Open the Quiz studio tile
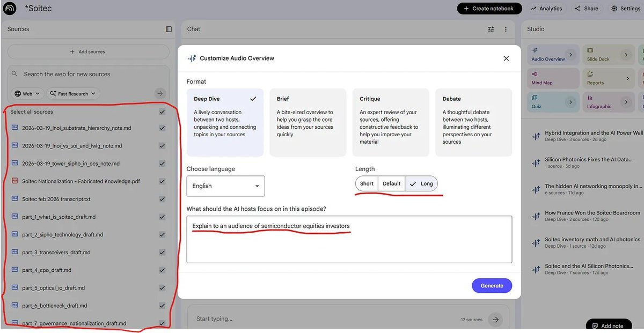644x333 pixels. pyautogui.click(x=553, y=102)
